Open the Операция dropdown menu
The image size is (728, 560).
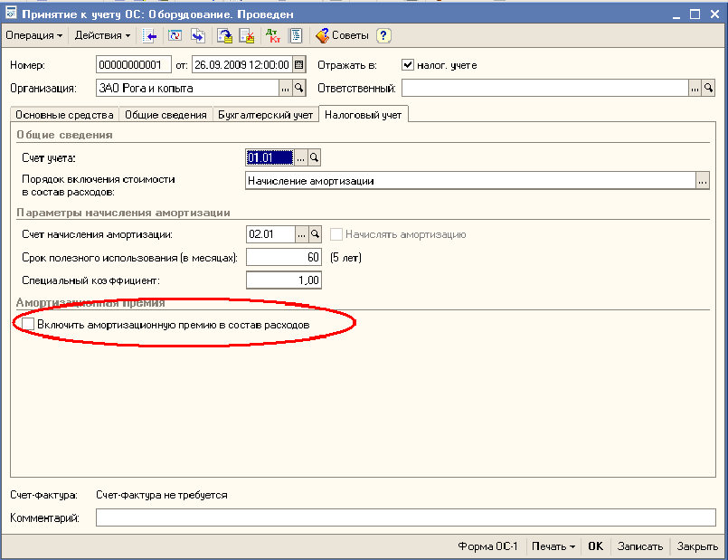click(x=35, y=36)
